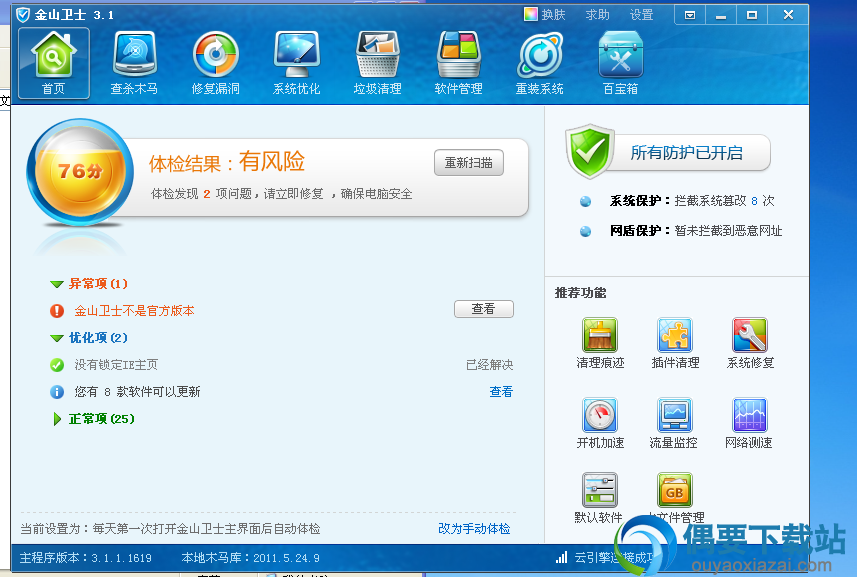Click blue info icon for software updates

[57, 392]
